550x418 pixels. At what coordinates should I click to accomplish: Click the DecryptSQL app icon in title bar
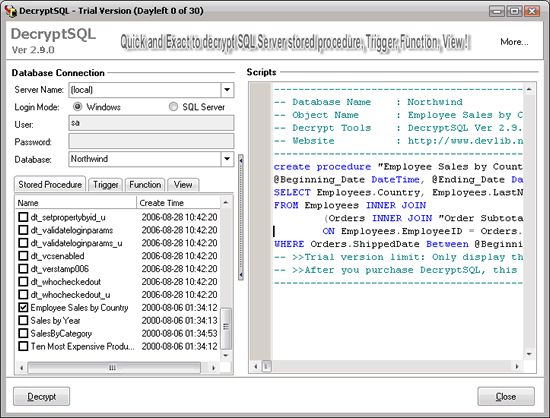pos(11,11)
